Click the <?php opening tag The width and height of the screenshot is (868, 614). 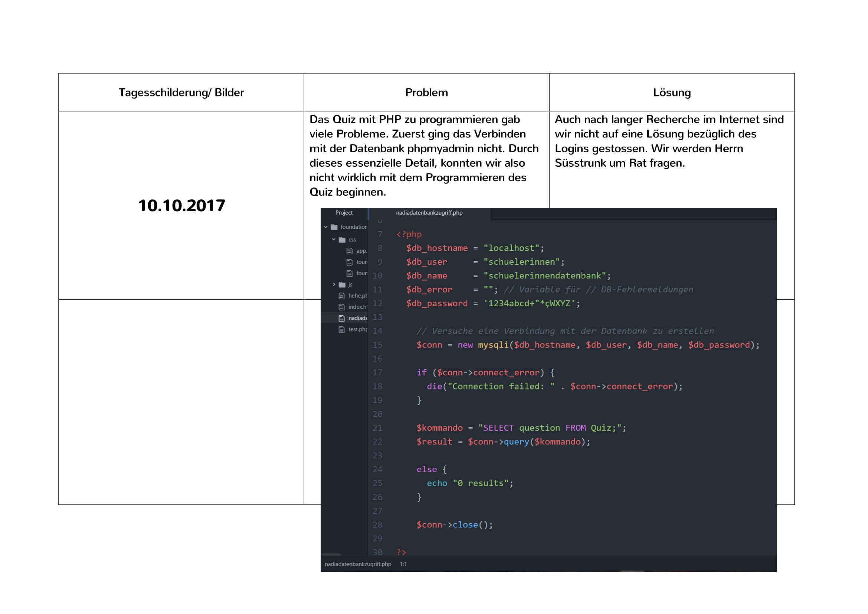point(409,234)
